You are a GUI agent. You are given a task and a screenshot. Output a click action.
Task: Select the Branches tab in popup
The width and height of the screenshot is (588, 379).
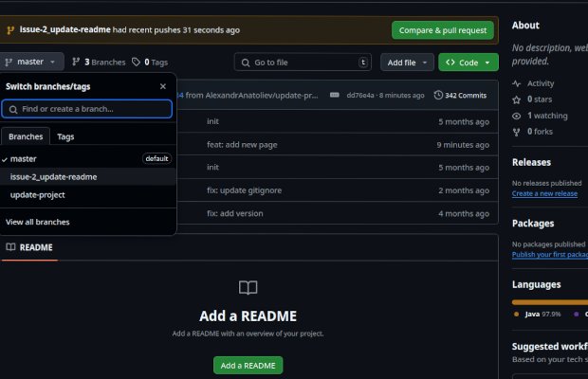(26, 136)
